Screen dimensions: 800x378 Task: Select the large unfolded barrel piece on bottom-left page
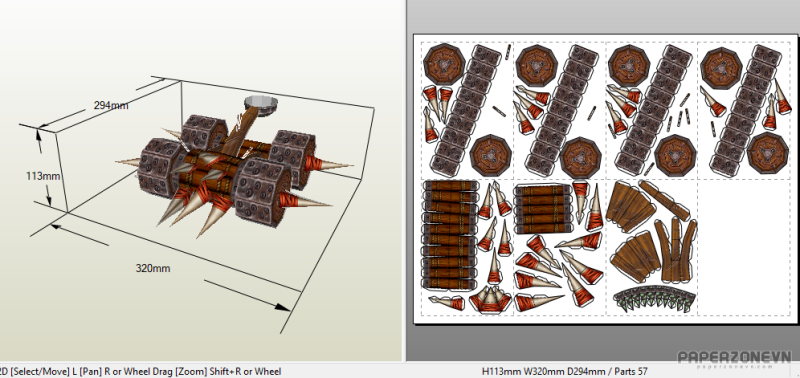(x=449, y=235)
